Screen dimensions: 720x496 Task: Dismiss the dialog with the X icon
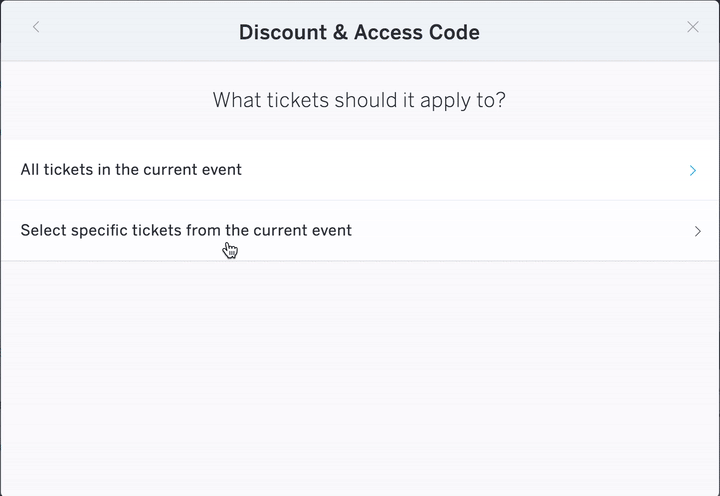pyautogui.click(x=693, y=27)
